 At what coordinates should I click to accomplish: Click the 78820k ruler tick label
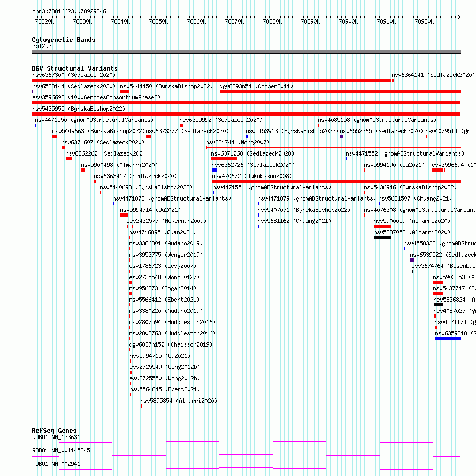(x=44, y=21)
